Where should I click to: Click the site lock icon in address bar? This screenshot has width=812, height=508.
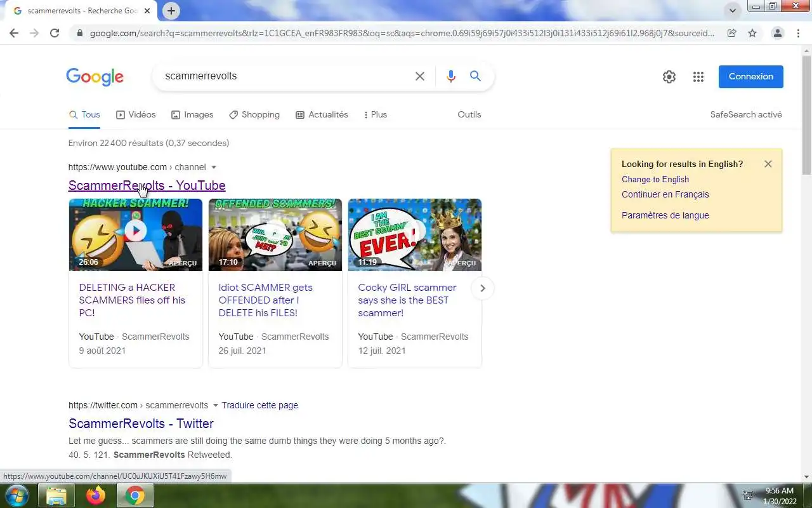point(79,33)
